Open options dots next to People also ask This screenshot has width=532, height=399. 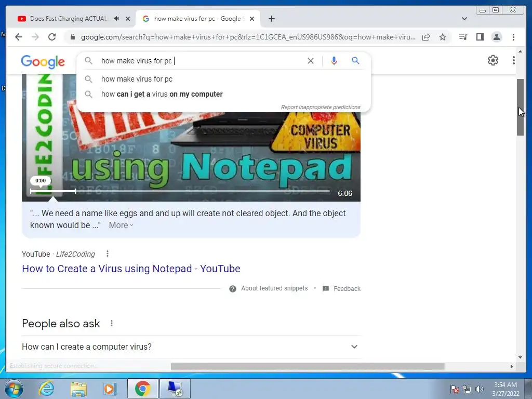click(x=111, y=323)
